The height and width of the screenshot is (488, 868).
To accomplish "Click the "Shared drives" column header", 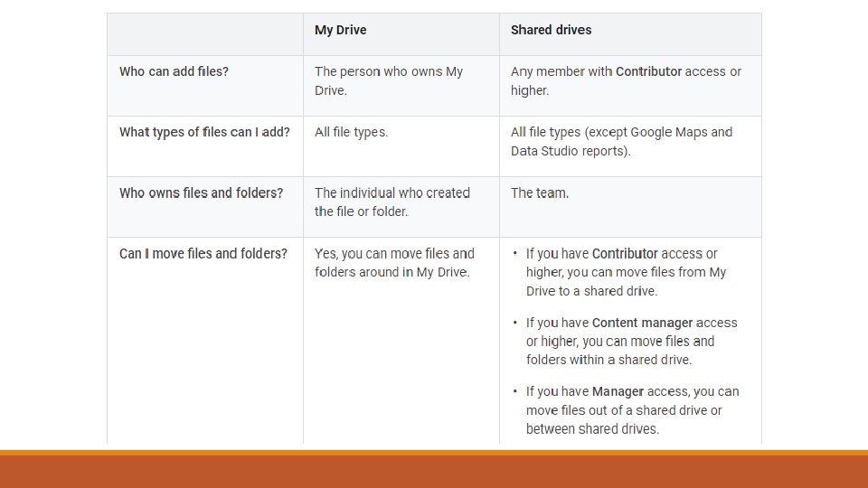I will pyautogui.click(x=551, y=30).
